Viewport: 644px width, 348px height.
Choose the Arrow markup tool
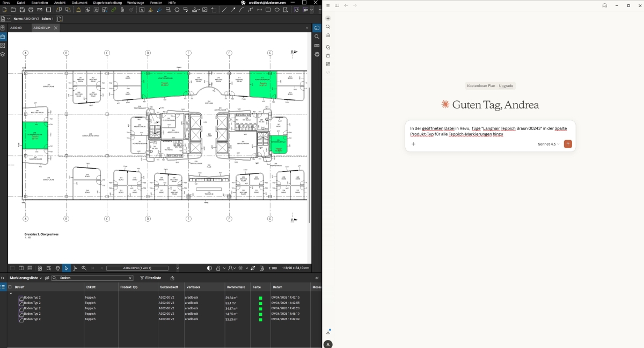pyautogui.click(x=233, y=10)
